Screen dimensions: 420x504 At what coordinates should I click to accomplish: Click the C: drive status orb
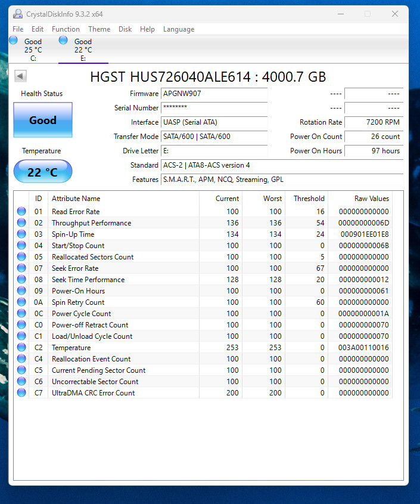click(x=14, y=40)
